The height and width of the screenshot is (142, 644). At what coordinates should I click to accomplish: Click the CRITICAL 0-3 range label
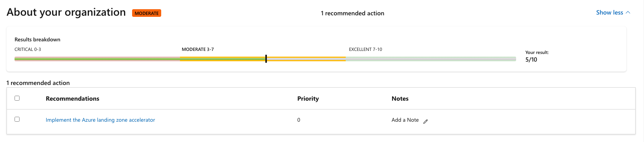pos(28,49)
